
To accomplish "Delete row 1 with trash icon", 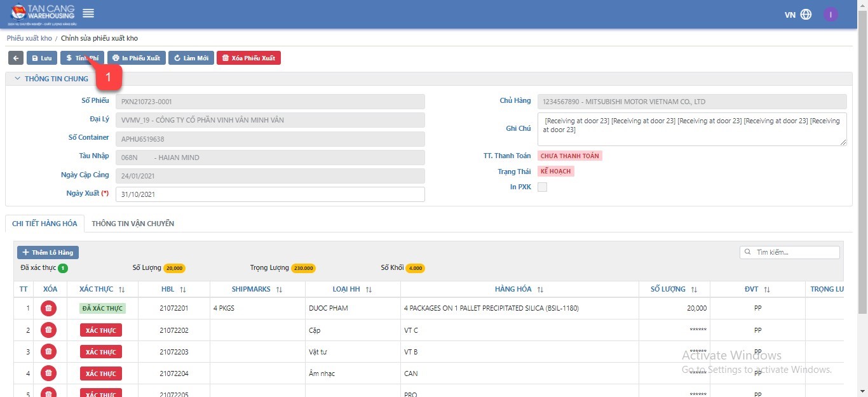I will pyautogui.click(x=48, y=308).
